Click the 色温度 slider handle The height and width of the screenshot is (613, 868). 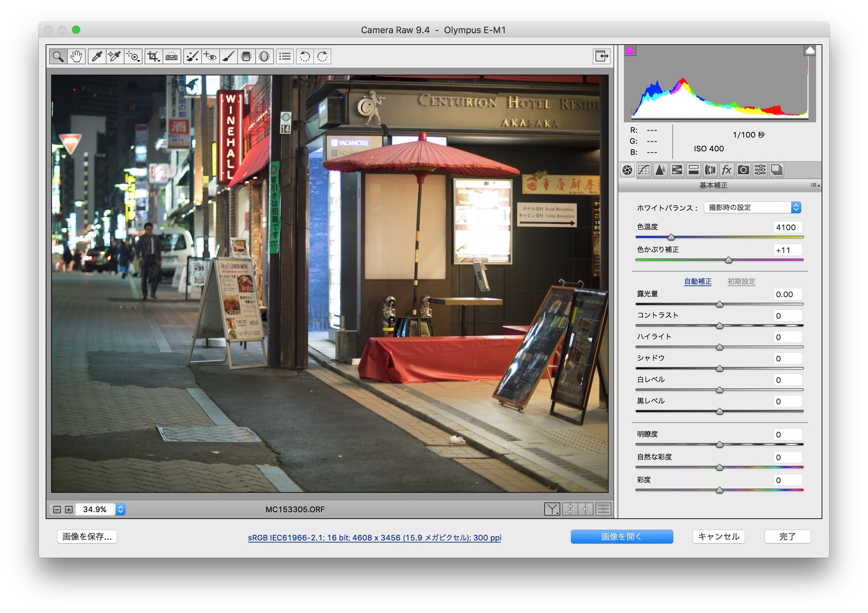[671, 237]
